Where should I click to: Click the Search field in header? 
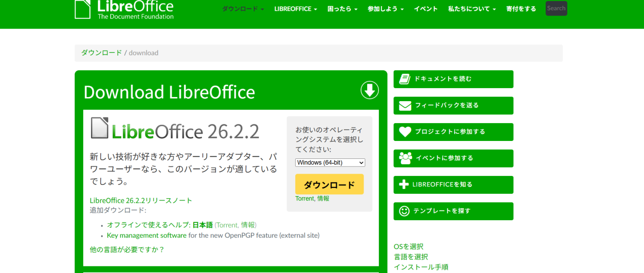click(556, 9)
